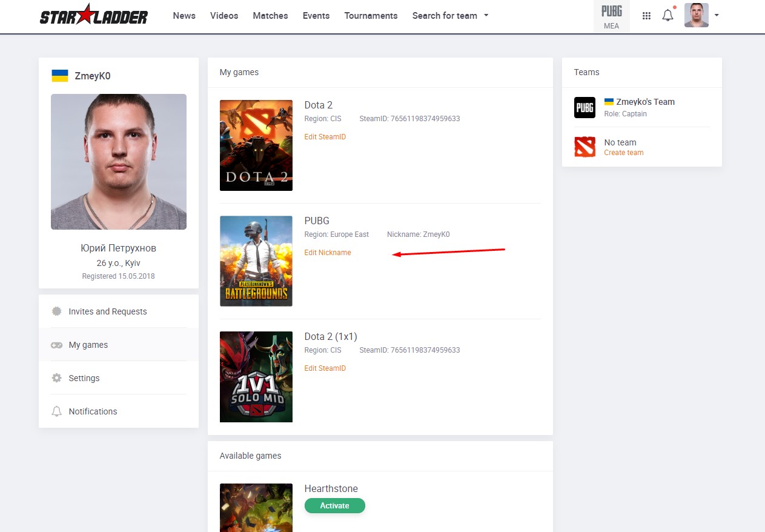Click the Nickname: ZmeyK0 text
The image size is (765, 532).
(x=419, y=234)
